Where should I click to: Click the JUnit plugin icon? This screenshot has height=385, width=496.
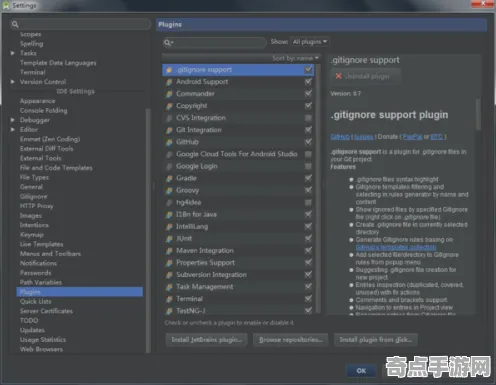coord(169,239)
